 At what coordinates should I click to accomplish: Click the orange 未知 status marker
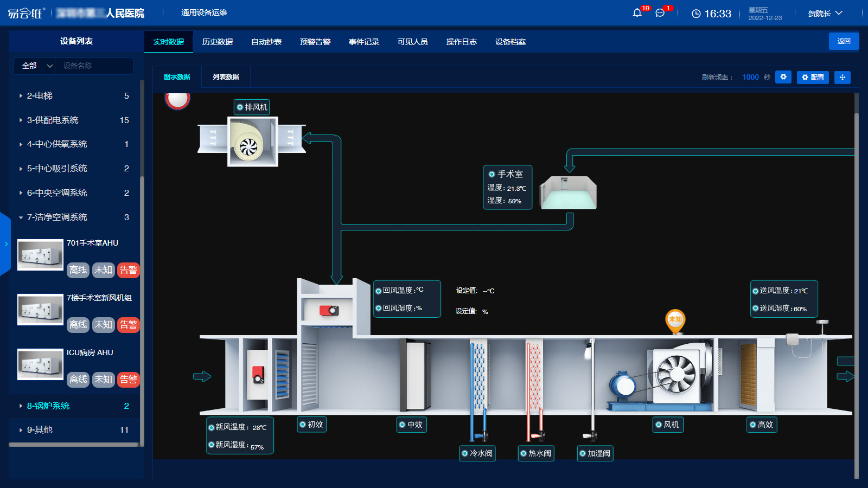click(675, 320)
